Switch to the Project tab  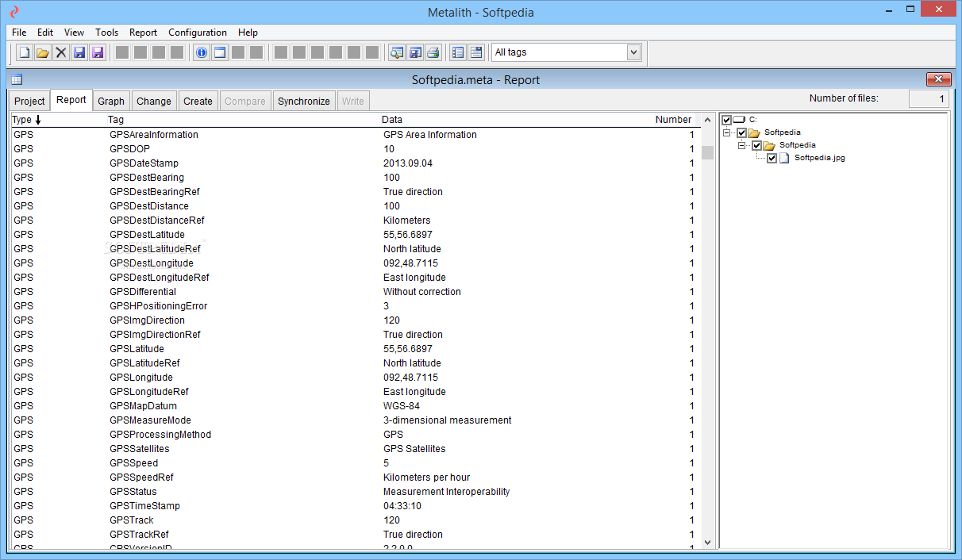point(29,102)
